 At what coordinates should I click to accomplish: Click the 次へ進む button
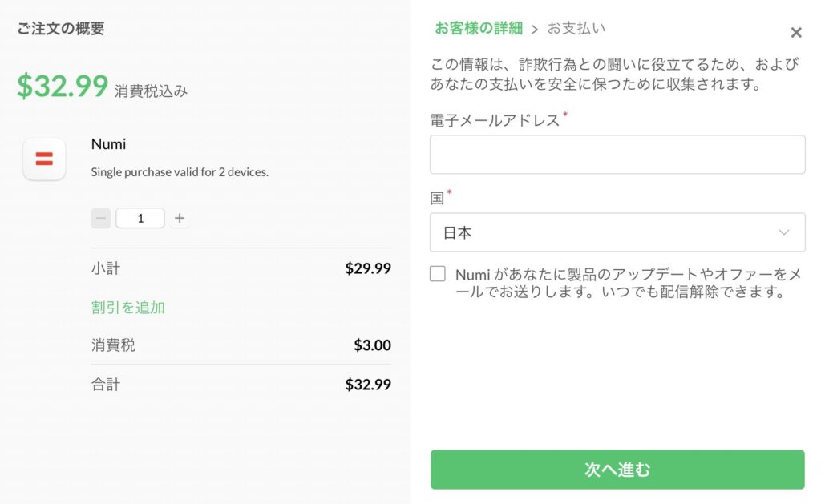click(617, 470)
